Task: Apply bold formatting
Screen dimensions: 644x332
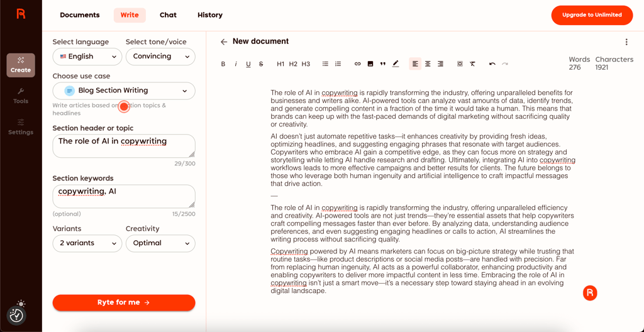Action: coord(223,64)
